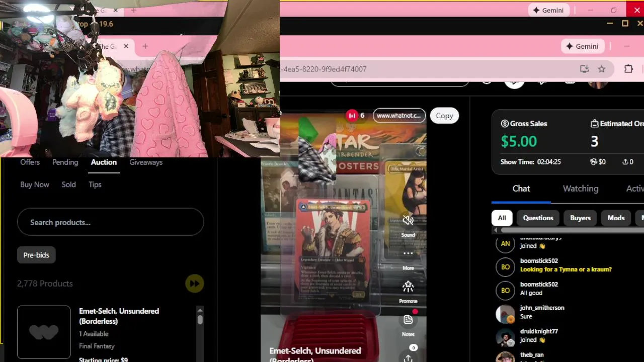
Task: Click john_smitherson's profile avatar
Action: (505, 314)
